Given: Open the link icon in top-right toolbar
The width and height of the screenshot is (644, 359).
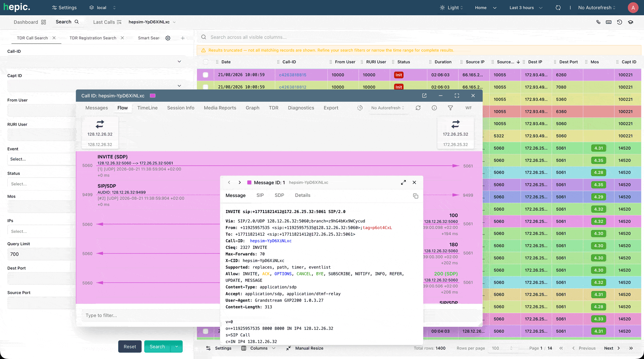Looking at the screenshot, I should (x=598, y=22).
